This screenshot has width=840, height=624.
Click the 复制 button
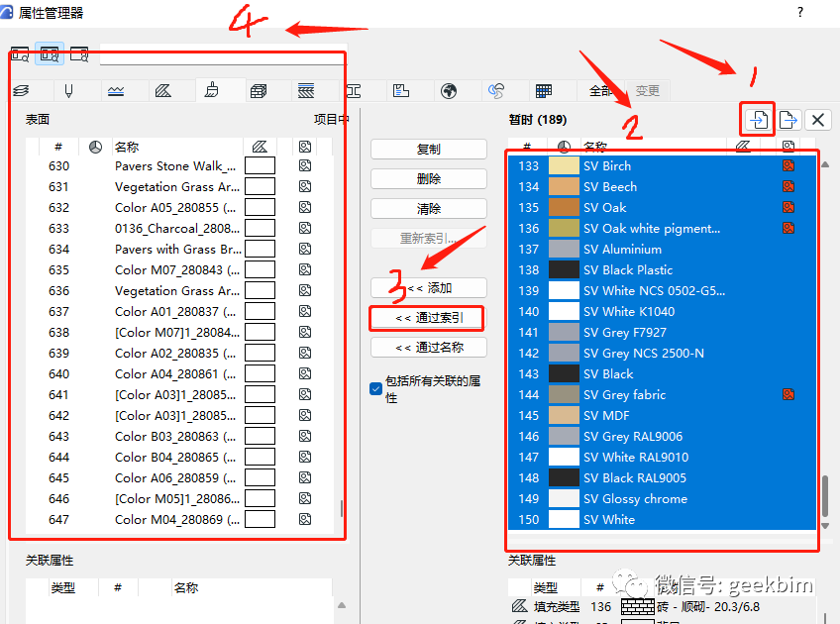click(429, 150)
